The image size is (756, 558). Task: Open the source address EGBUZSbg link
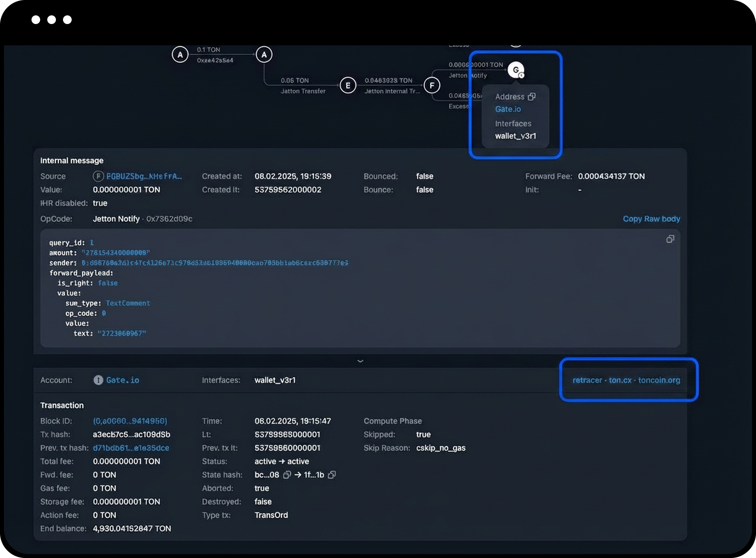point(144,176)
